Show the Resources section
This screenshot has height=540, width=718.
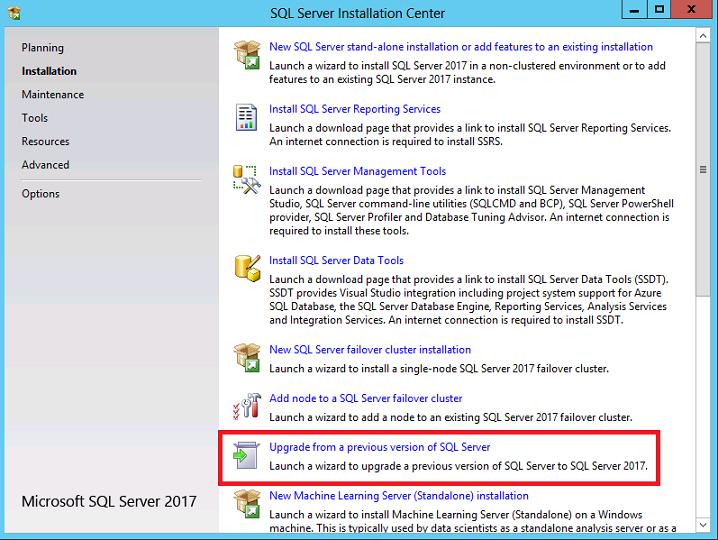[x=45, y=141]
